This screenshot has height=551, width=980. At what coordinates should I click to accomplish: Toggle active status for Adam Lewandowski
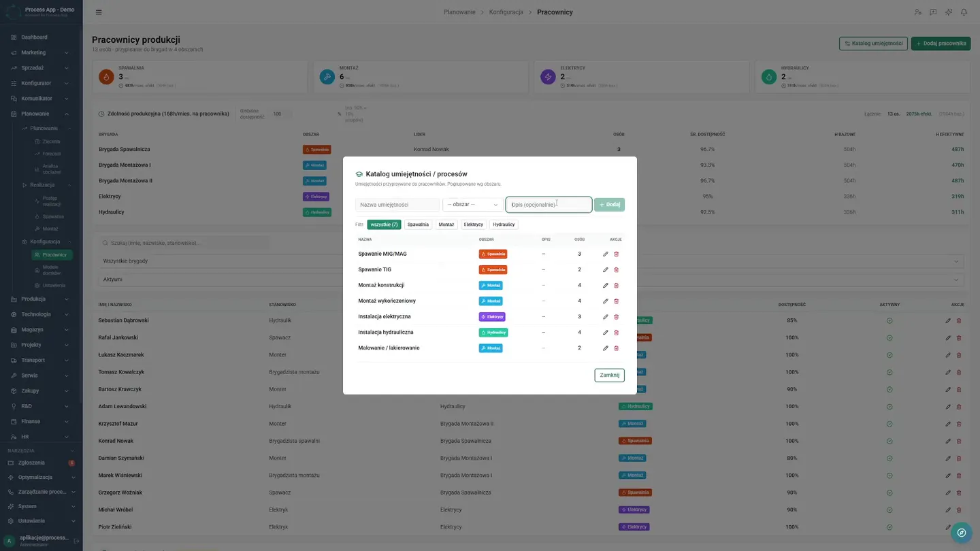tap(889, 407)
